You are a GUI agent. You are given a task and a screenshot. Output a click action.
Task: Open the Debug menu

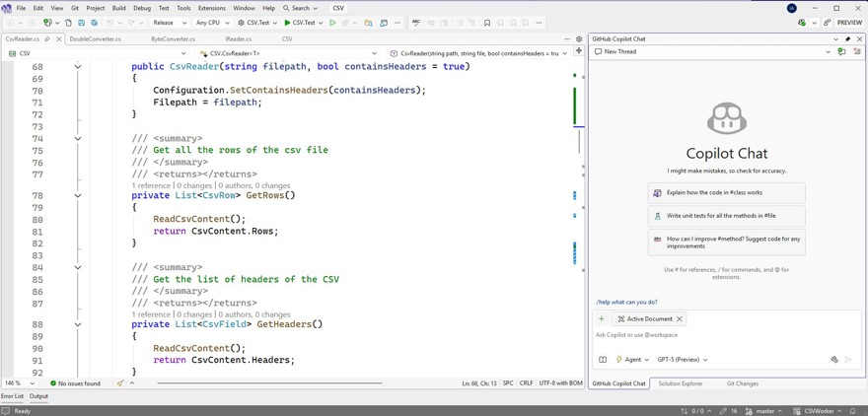[x=142, y=8]
